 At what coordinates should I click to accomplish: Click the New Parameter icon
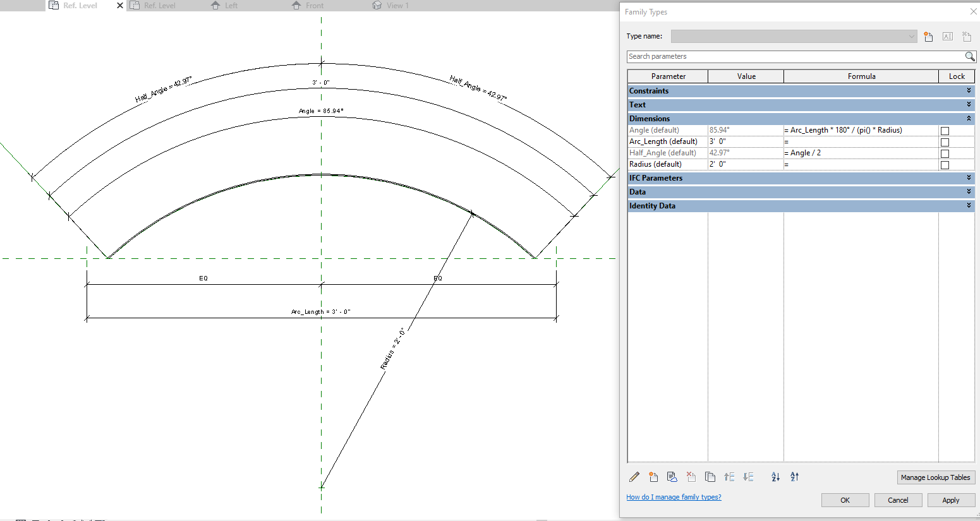pos(653,477)
